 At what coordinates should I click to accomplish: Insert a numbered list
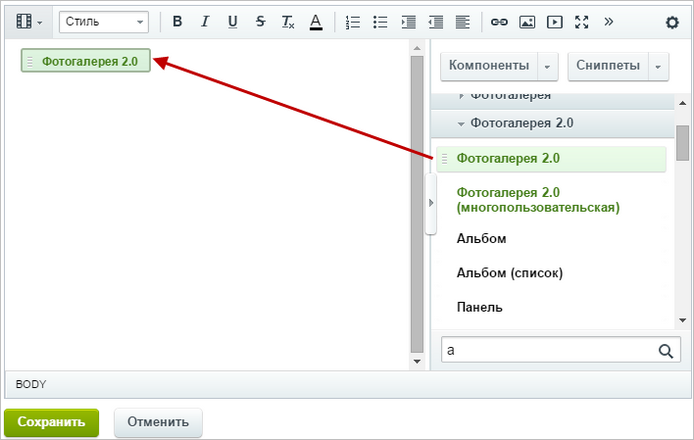click(353, 22)
